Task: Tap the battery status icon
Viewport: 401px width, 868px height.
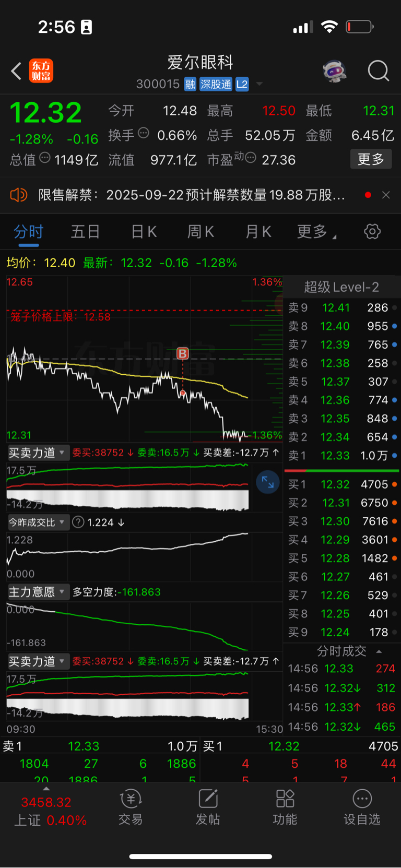Action: click(x=360, y=27)
